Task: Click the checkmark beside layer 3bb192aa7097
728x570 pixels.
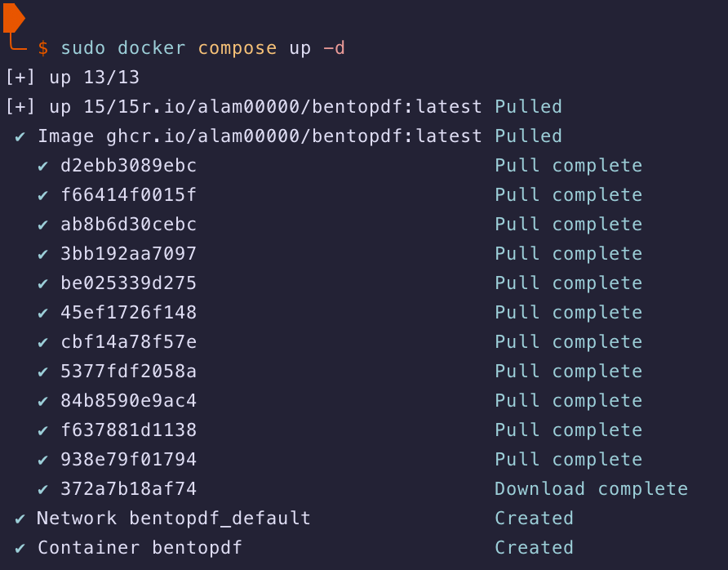Action: 43,254
